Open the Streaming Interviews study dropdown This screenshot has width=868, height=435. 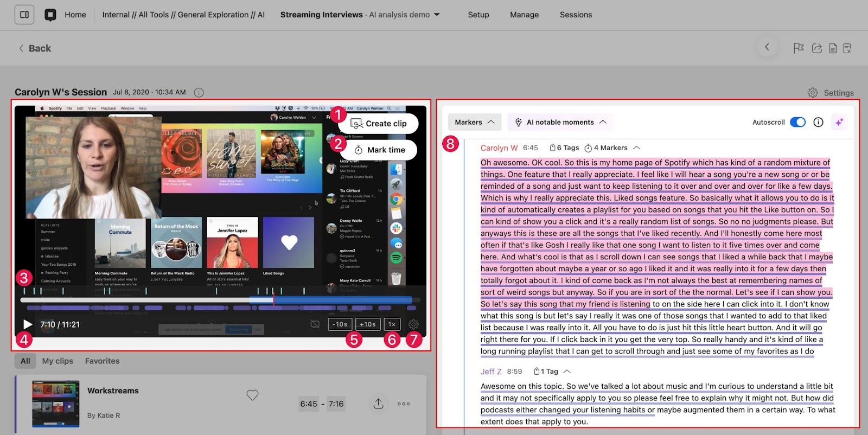pos(437,15)
